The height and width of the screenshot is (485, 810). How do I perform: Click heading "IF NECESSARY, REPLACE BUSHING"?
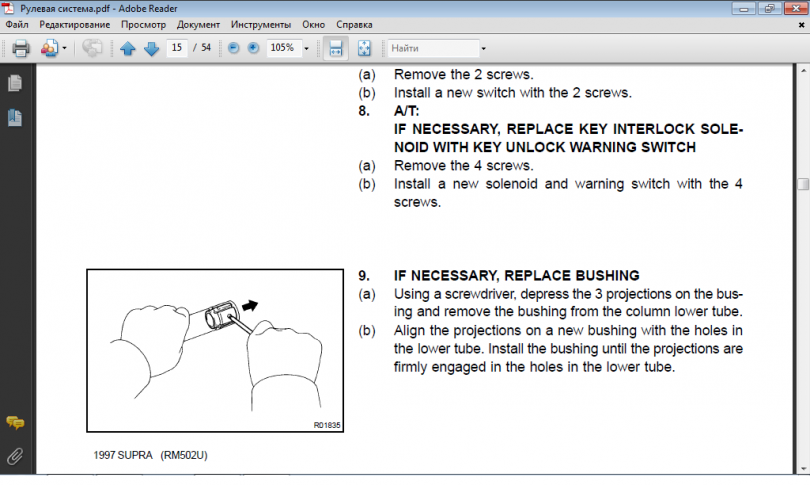coord(517,275)
